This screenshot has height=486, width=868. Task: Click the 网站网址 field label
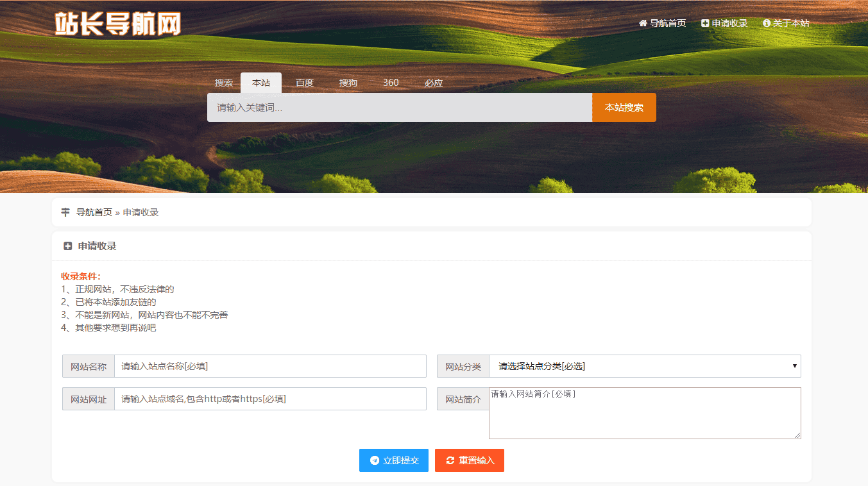click(89, 399)
